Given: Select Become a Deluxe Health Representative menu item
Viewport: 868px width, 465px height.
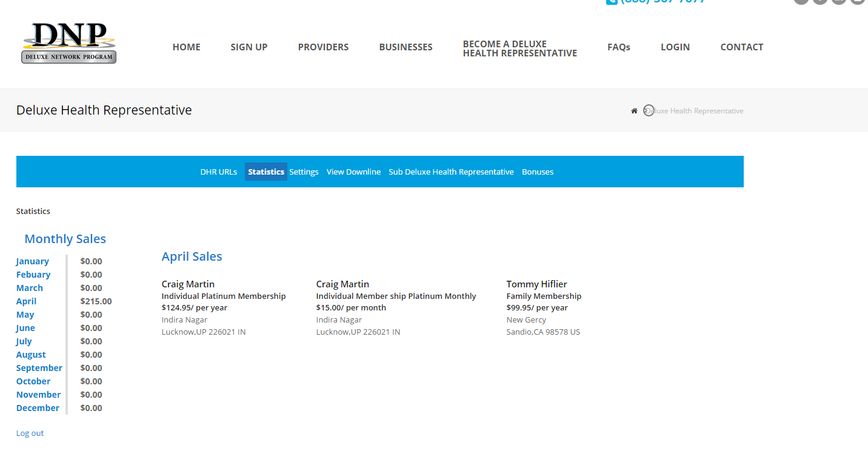Looking at the screenshot, I should (x=520, y=49).
